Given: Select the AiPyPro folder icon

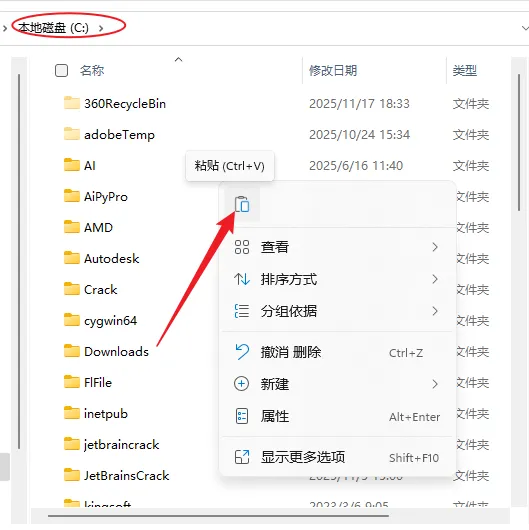Looking at the screenshot, I should tap(72, 196).
